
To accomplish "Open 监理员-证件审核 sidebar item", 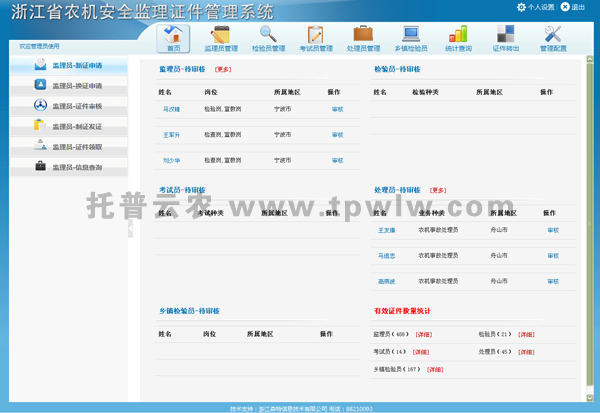I will click(77, 106).
